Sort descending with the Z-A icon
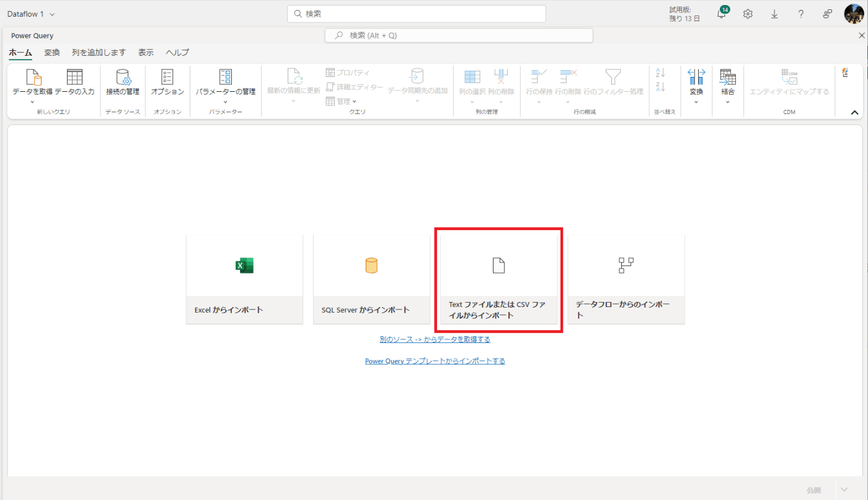The width and height of the screenshot is (868, 500). [660, 87]
